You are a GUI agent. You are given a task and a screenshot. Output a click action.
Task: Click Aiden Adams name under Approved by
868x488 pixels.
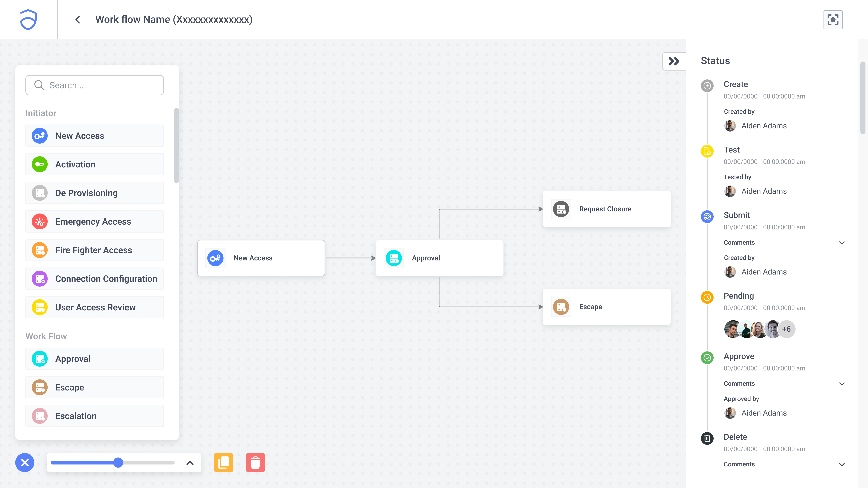(764, 413)
